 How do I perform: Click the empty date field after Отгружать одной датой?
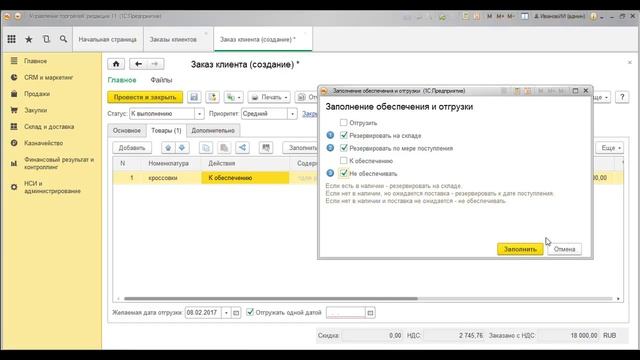pyautogui.click(x=346, y=313)
